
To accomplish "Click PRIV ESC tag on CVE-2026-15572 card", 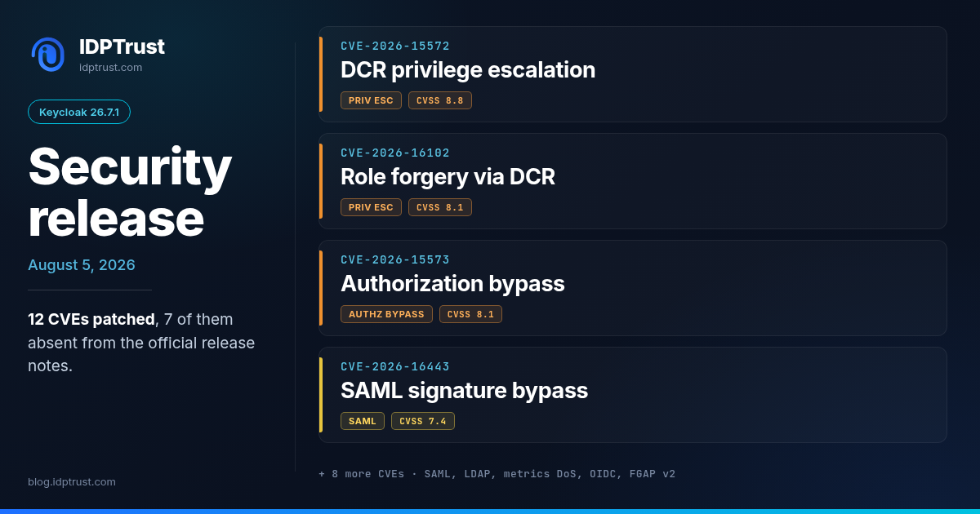I will (x=371, y=100).
